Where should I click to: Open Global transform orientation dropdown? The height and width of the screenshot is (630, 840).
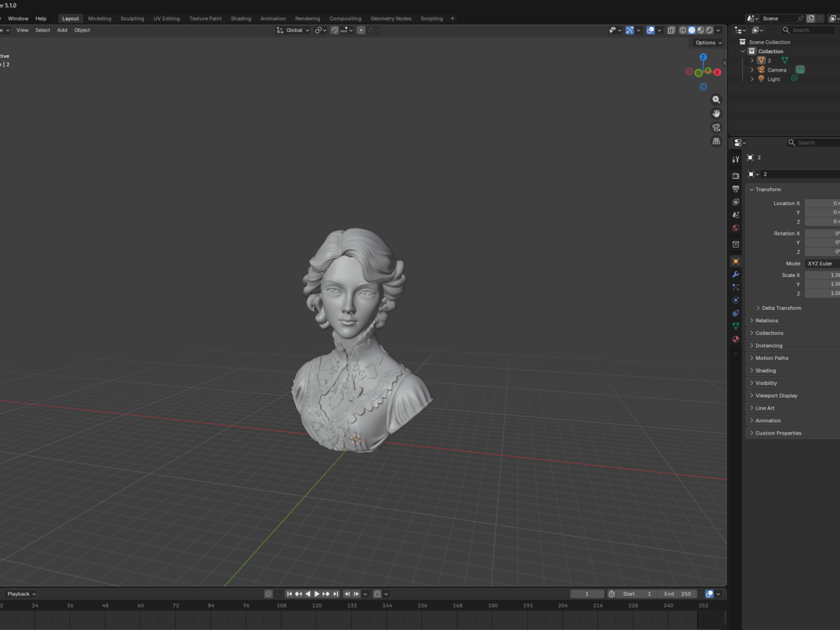pos(293,30)
